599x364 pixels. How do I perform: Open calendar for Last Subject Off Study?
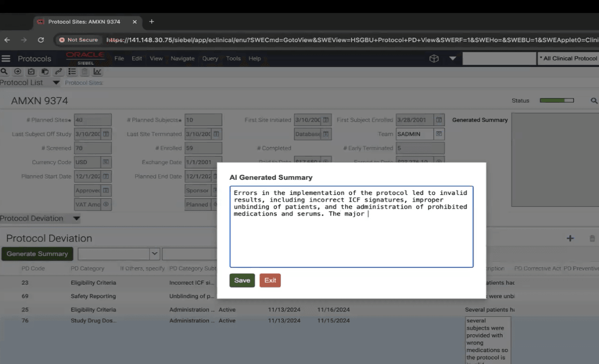106,134
